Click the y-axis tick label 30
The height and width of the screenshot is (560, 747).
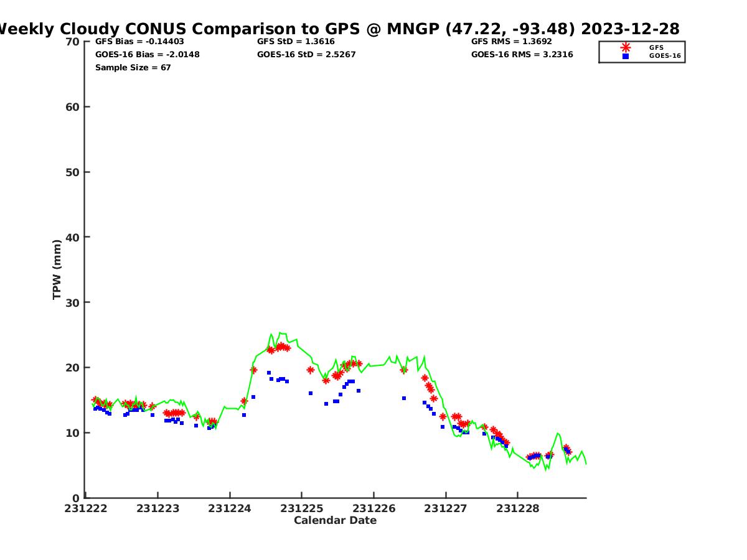tap(73, 302)
